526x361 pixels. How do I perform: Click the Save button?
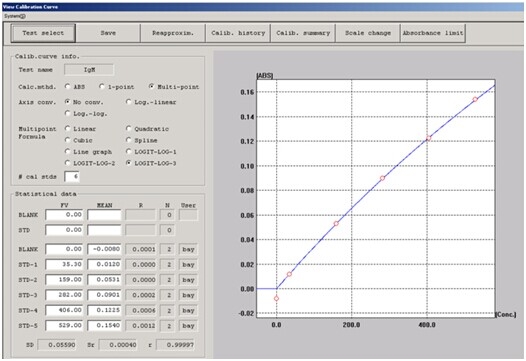tap(108, 33)
